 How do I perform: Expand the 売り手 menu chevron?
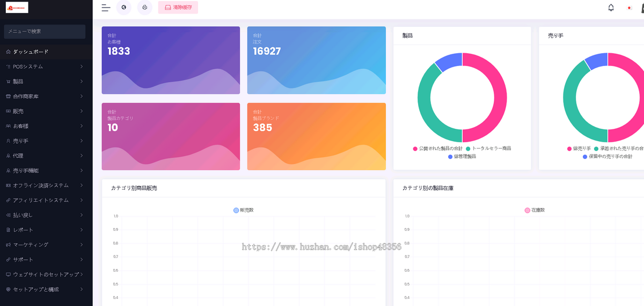pos(81,141)
